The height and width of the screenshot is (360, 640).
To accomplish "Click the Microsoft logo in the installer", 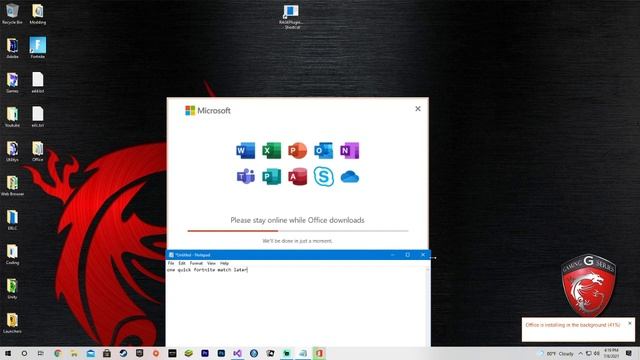I will (x=208, y=111).
